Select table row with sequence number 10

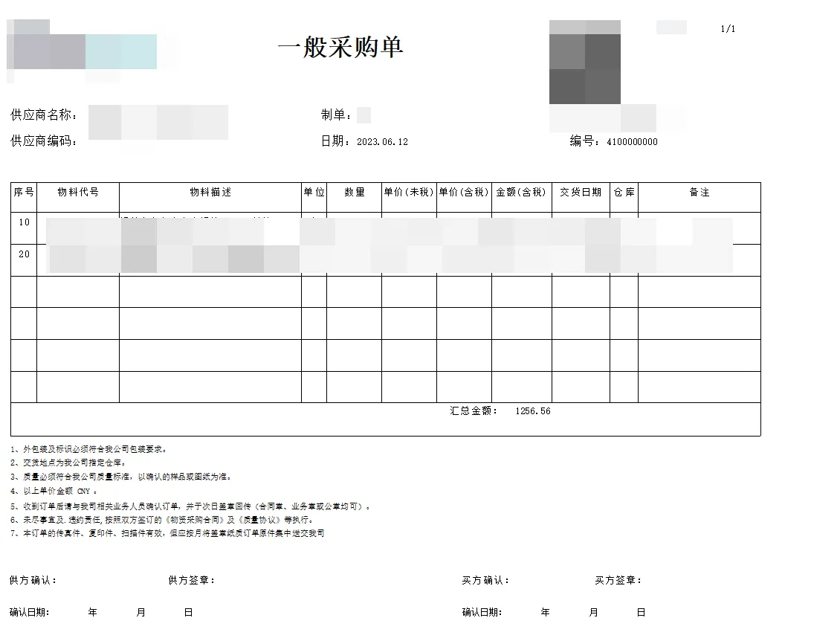pyautogui.click(x=25, y=222)
